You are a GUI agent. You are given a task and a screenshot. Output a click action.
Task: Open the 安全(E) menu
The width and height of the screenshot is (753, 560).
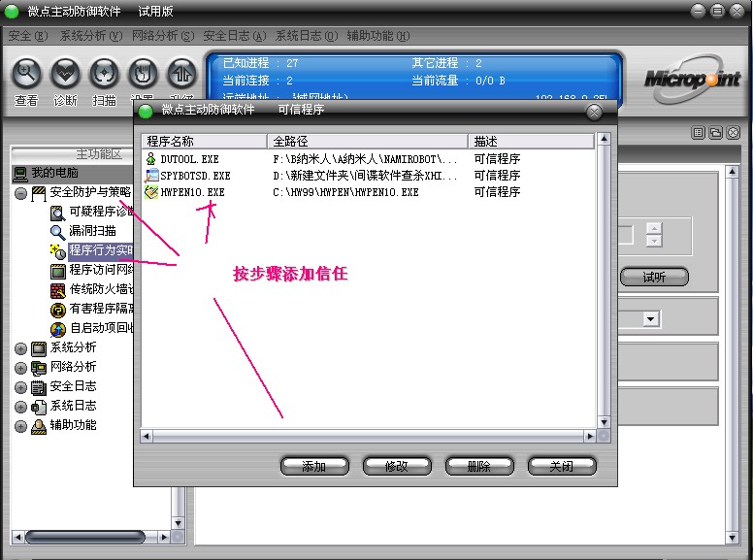pos(28,36)
